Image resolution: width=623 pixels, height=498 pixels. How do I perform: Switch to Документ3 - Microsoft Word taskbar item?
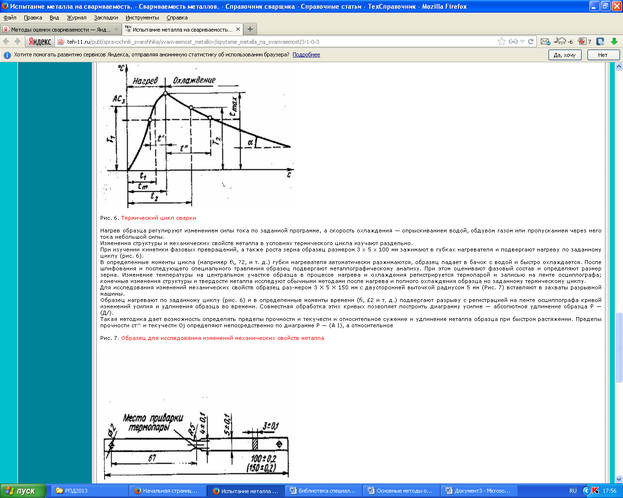click(478, 491)
